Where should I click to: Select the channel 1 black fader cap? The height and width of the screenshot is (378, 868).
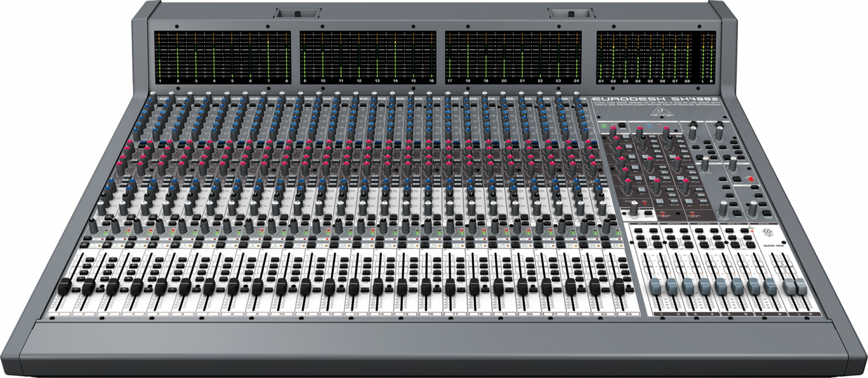(65, 287)
